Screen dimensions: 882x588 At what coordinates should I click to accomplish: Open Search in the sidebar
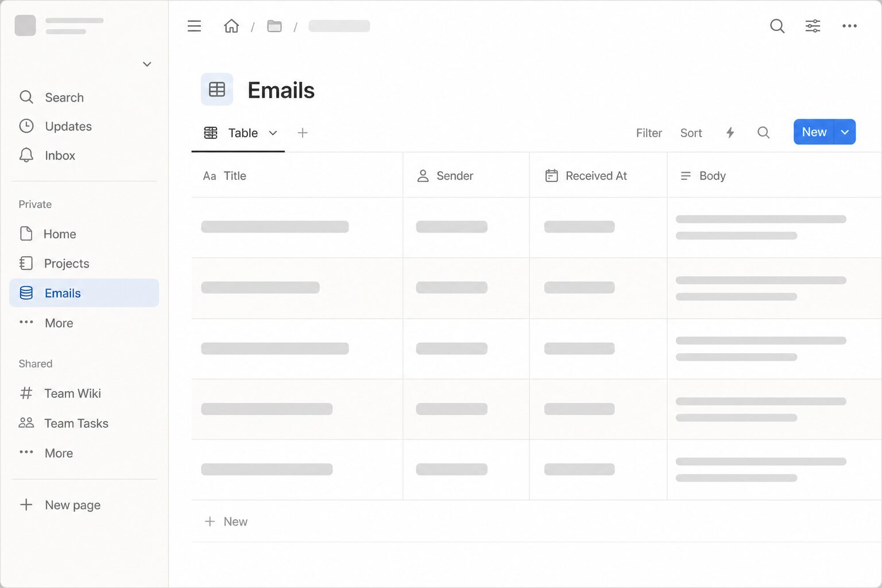(x=84, y=97)
